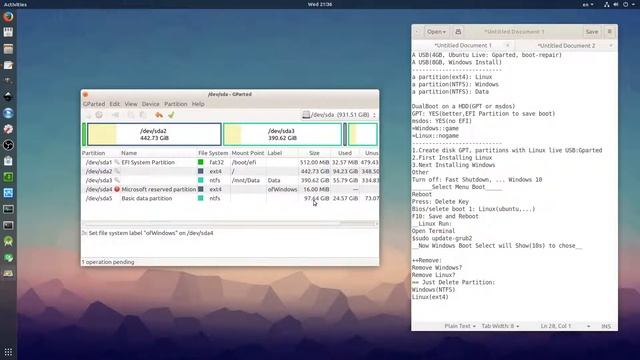640x360 pixels.
Task: Open the Tab Width dropdown
Action: pos(500,326)
